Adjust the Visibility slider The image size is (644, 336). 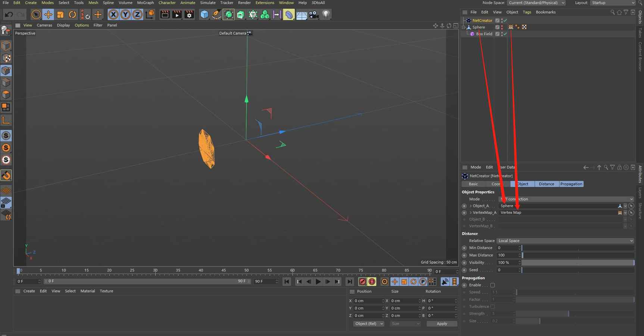pos(578,263)
